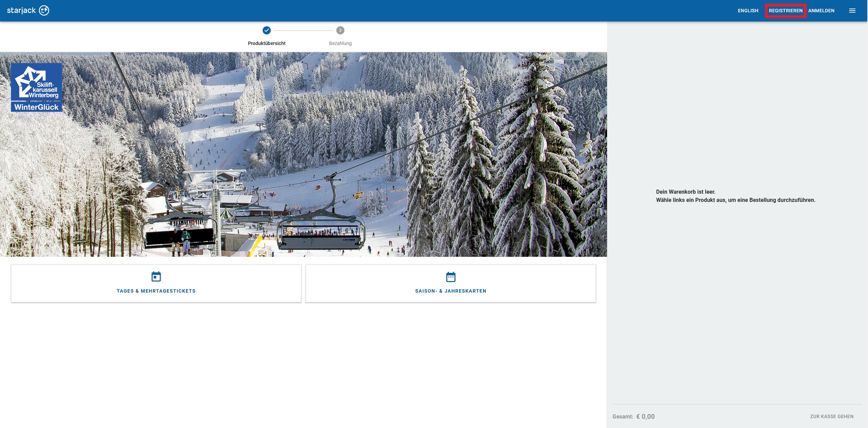Open the Anmelden login link
The height and width of the screenshot is (428, 868).
coord(821,11)
